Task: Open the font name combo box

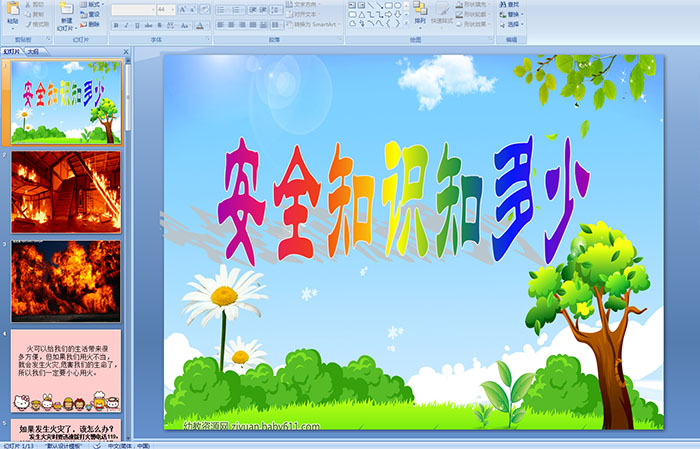Action: pyautogui.click(x=133, y=9)
